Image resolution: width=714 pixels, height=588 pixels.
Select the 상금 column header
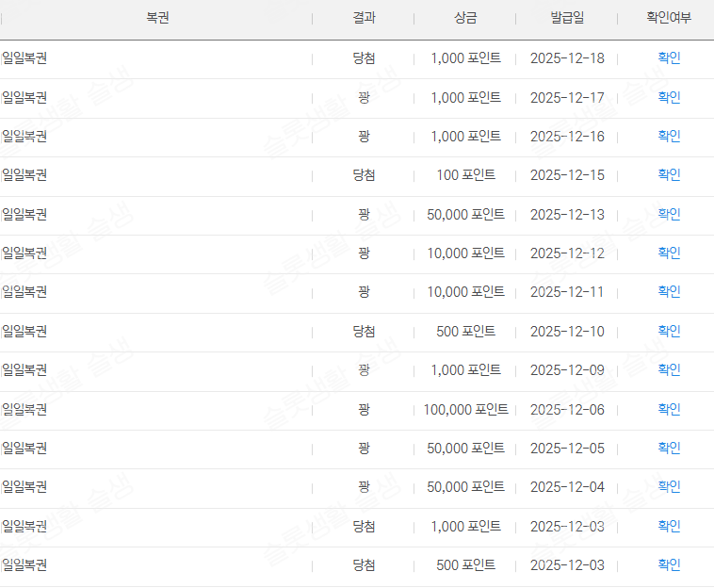tap(465, 19)
